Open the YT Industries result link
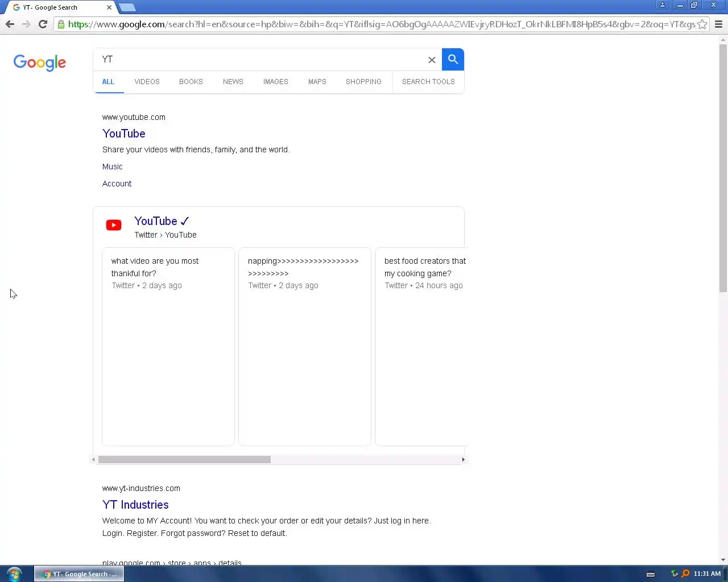The image size is (728, 582). click(x=135, y=505)
